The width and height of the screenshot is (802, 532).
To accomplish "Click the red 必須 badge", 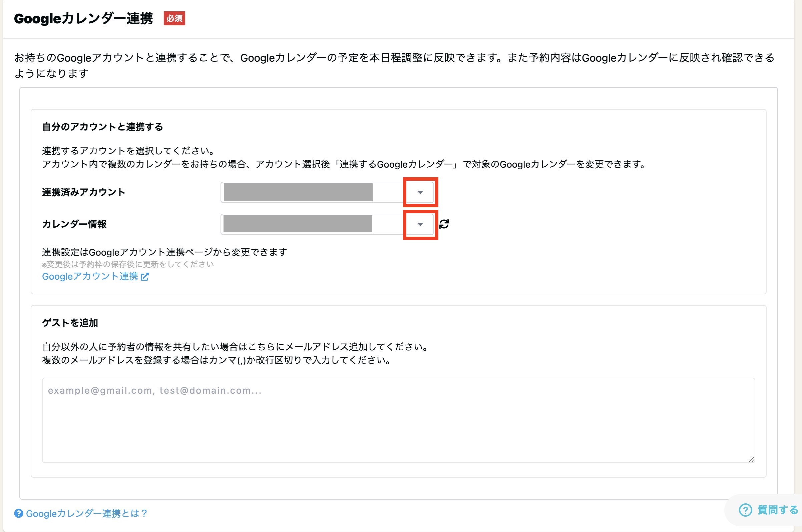I will coord(174,18).
